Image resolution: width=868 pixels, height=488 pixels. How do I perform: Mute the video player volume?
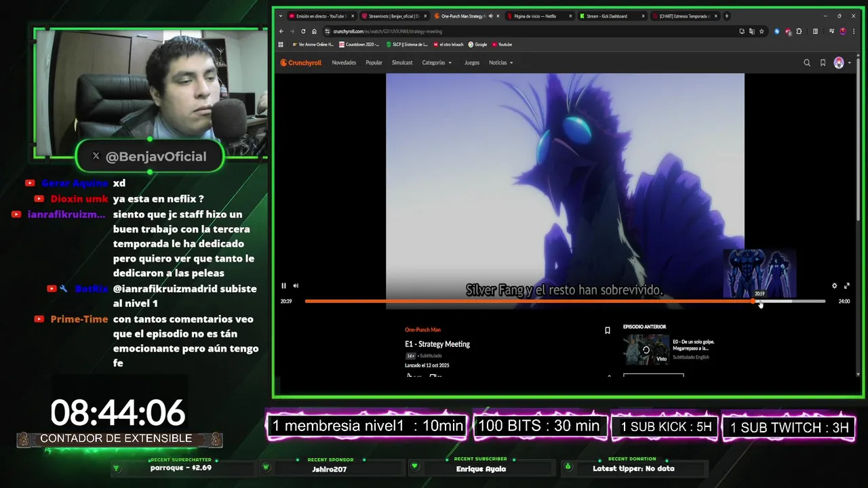click(296, 286)
